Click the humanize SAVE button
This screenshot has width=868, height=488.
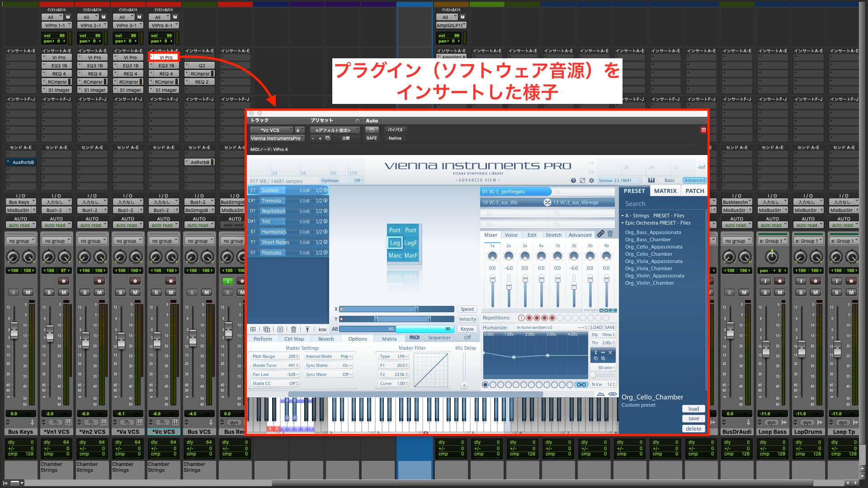[x=609, y=328]
